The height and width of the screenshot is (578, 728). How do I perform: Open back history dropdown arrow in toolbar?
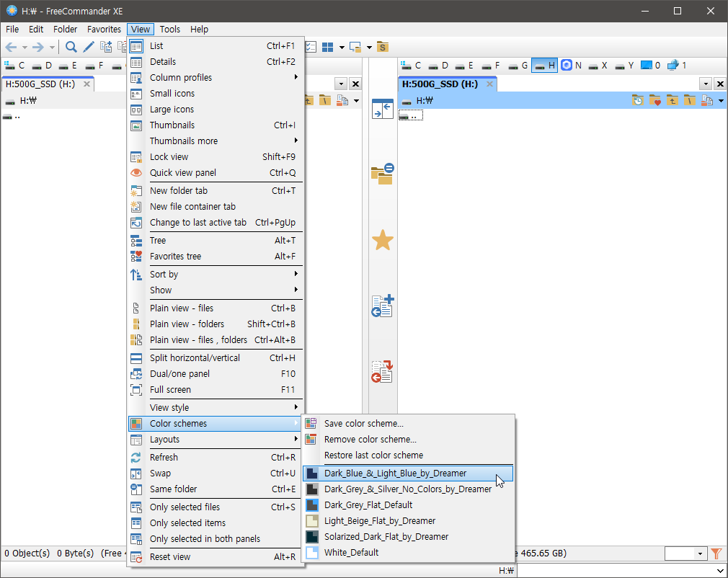25,47
